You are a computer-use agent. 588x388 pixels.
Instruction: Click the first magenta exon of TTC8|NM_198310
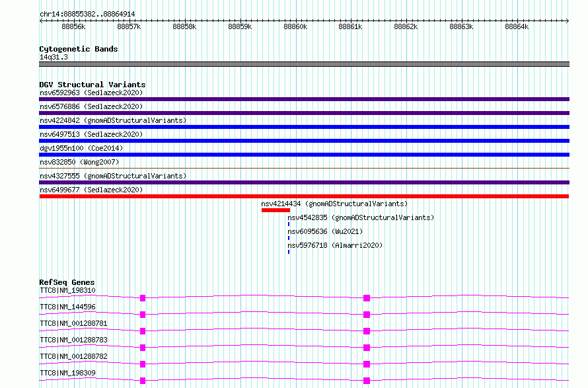(143, 298)
